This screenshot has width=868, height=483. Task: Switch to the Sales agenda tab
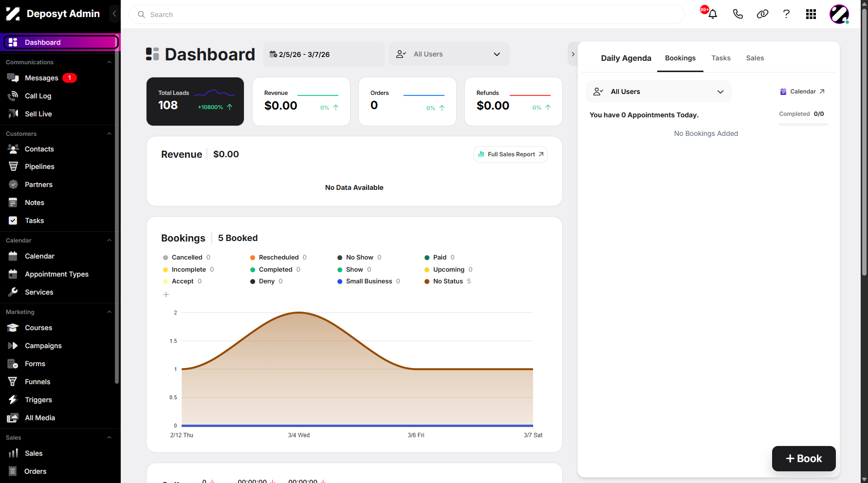coord(755,58)
